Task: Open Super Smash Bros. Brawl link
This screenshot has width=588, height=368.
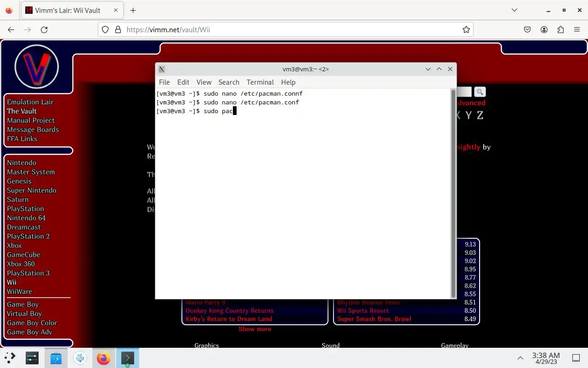Action: coord(374,319)
